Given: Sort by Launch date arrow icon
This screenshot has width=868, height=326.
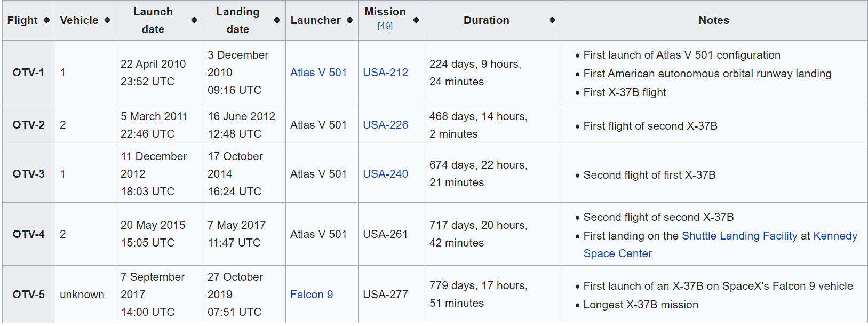Looking at the screenshot, I should [x=194, y=20].
